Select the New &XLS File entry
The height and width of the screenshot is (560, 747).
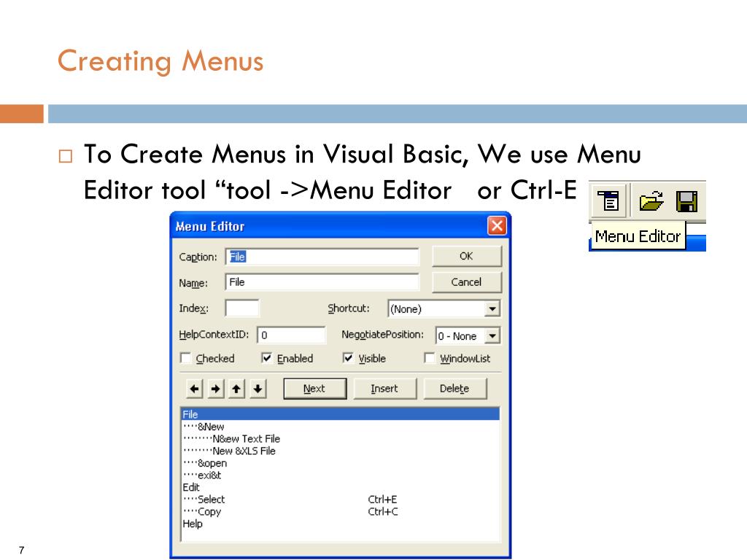341,451
